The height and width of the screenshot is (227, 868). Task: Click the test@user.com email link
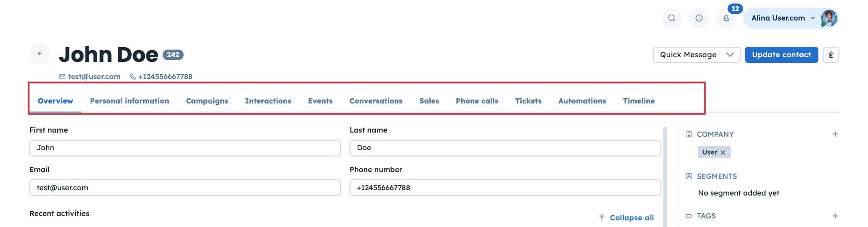click(94, 77)
